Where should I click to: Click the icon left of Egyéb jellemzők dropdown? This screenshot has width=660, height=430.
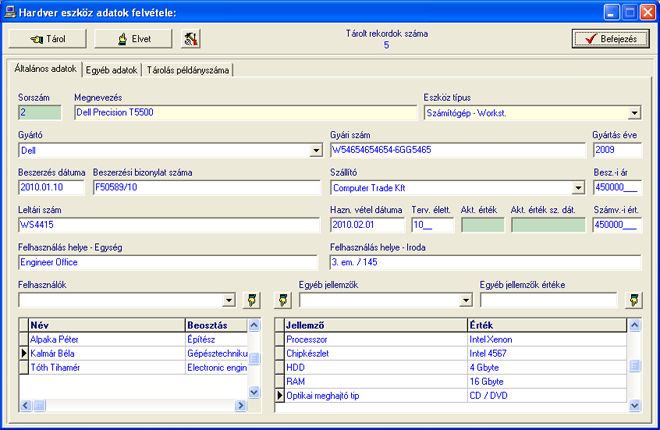point(282,299)
